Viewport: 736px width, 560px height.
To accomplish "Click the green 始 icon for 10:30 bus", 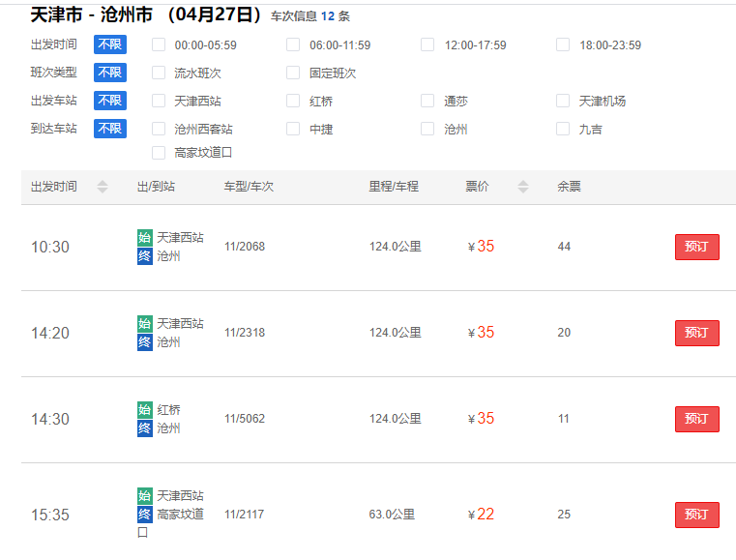I will coord(145,237).
